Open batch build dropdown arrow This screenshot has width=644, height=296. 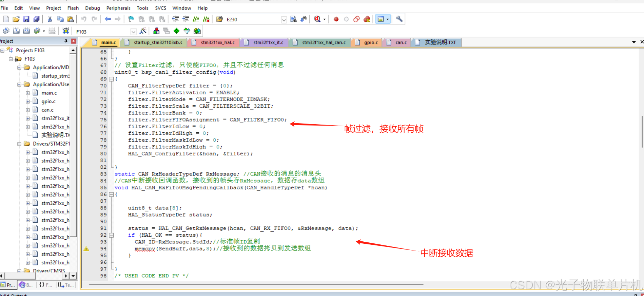click(x=44, y=31)
